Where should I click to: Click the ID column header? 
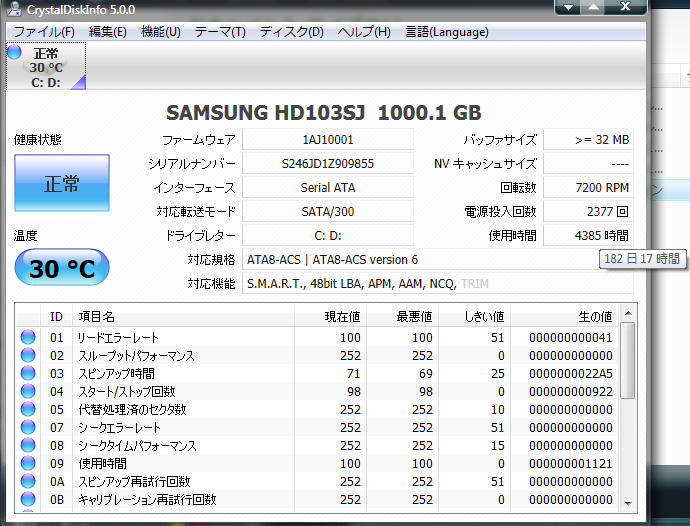click(x=56, y=316)
